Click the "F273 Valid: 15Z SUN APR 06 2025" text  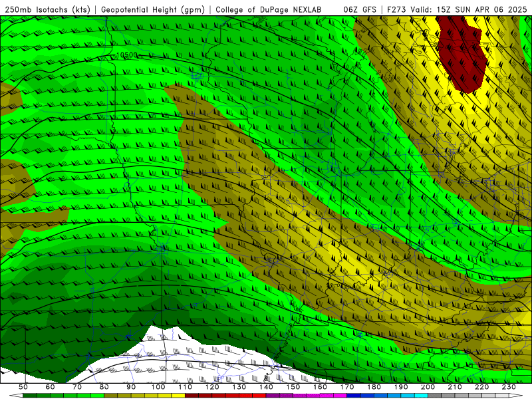point(457,10)
